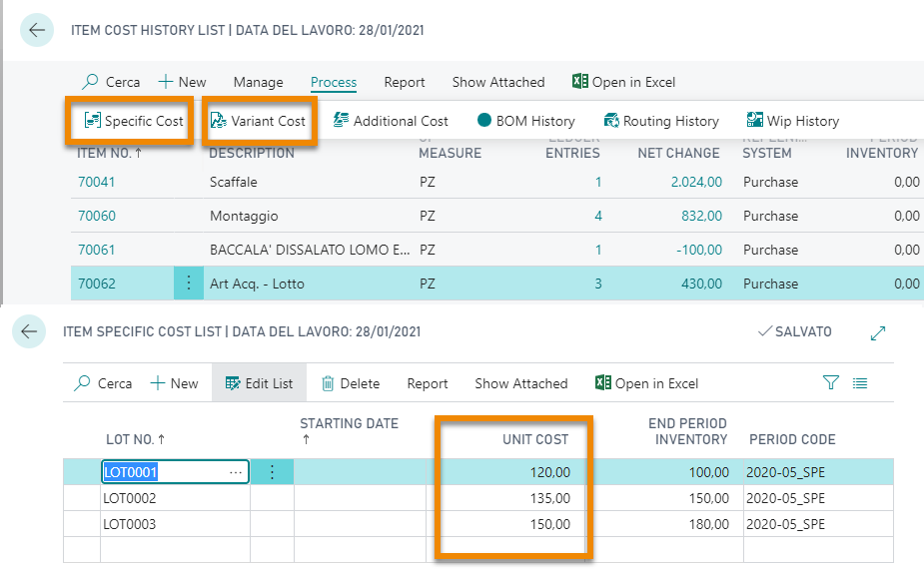Open lookup ellipsis in LOT0001 field
The width and height of the screenshot is (924, 574).
click(x=236, y=472)
